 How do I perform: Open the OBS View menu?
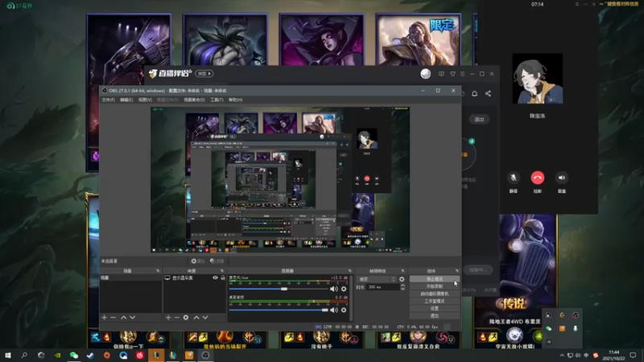tap(145, 100)
